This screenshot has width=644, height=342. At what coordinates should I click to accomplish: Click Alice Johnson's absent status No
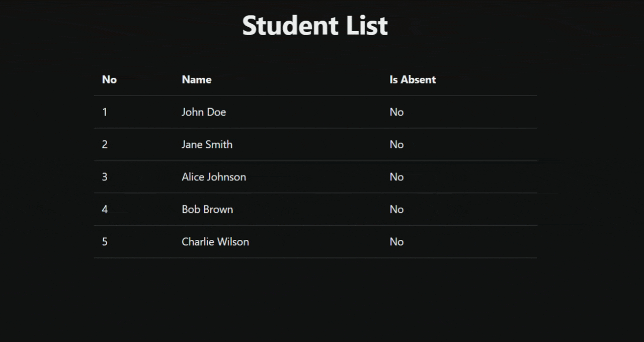pyautogui.click(x=396, y=177)
